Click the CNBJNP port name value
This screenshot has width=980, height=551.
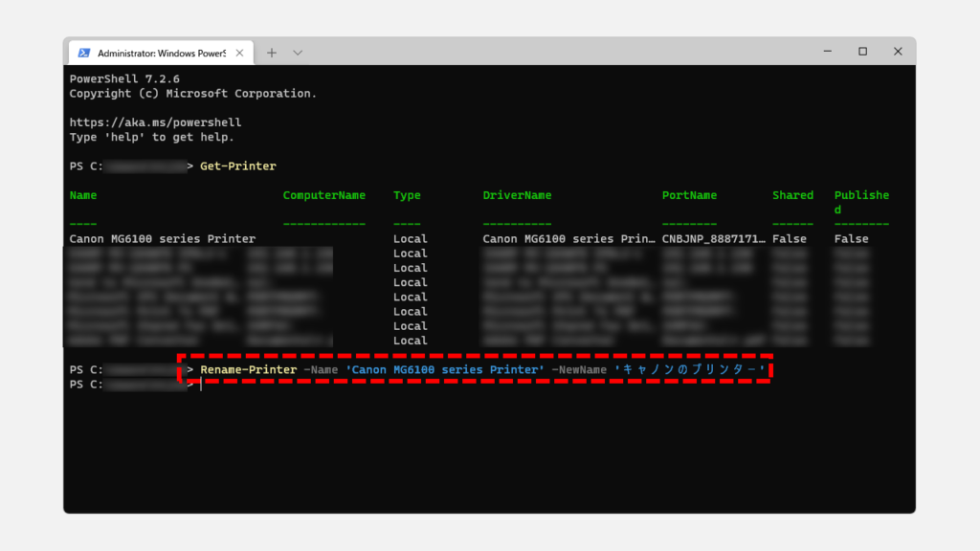[713, 239]
